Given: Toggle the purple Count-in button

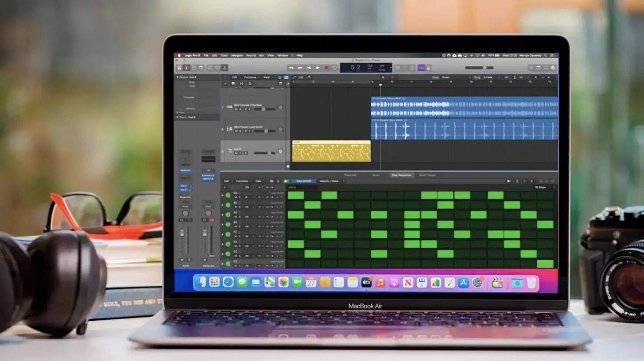Looking at the screenshot, I should pyautogui.click(x=421, y=68).
